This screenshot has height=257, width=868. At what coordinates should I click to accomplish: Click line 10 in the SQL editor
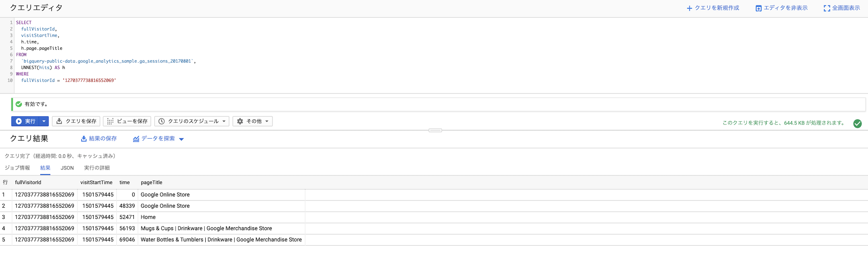click(69, 80)
